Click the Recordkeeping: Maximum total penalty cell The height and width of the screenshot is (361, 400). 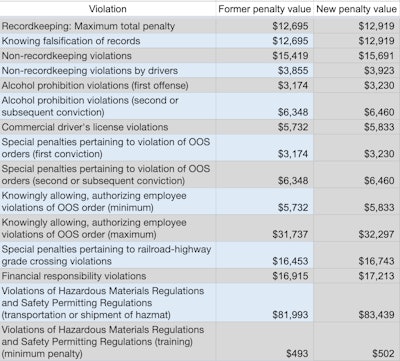click(108, 26)
